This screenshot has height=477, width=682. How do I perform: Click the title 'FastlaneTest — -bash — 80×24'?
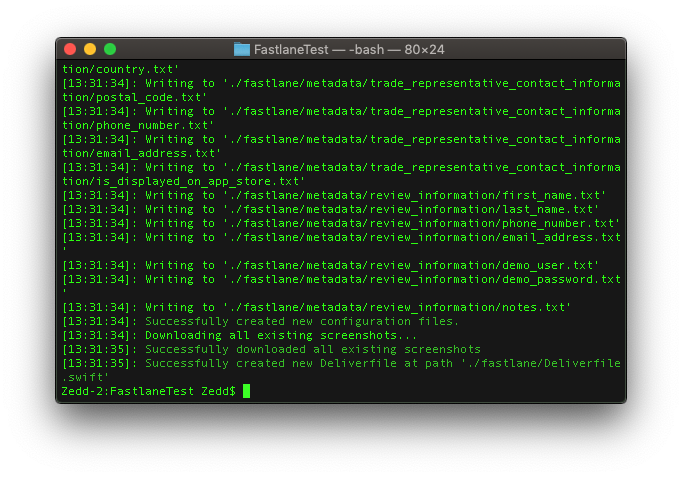click(349, 50)
